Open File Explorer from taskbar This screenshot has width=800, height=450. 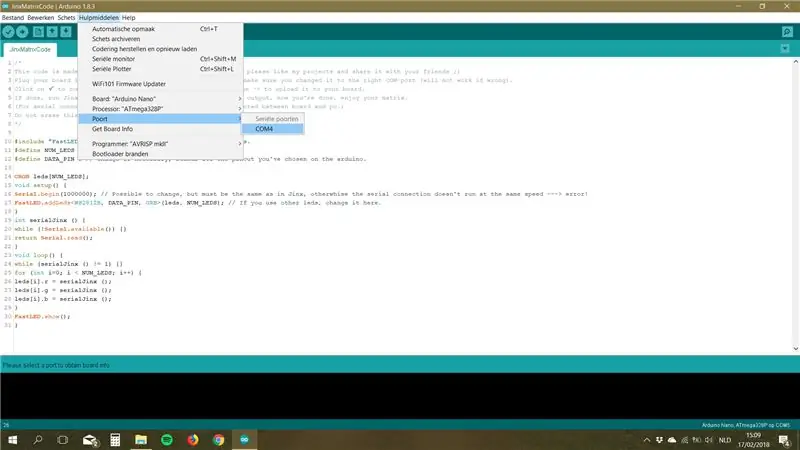pos(141,440)
